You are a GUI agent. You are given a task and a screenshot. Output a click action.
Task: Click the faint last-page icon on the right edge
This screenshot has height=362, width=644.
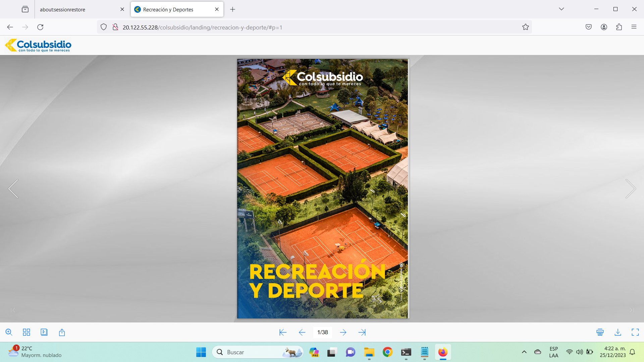pos(632,310)
